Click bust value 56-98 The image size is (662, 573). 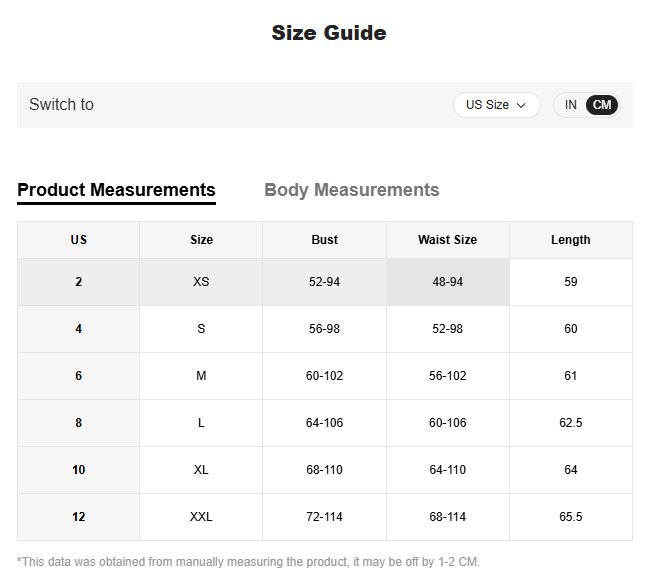tap(325, 329)
